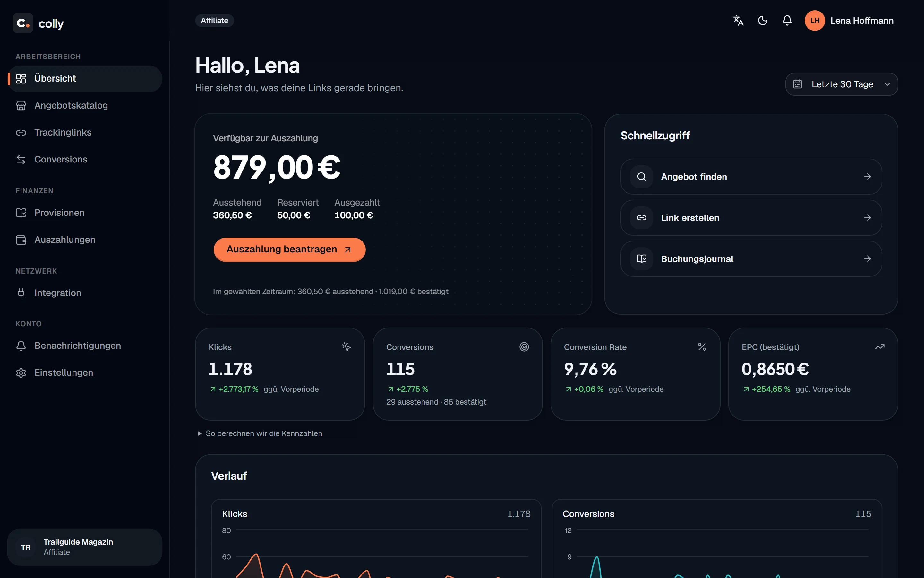Screen dimensions: 924x578
Task: Click the Einstellungen gear icon
Action: click(21, 373)
